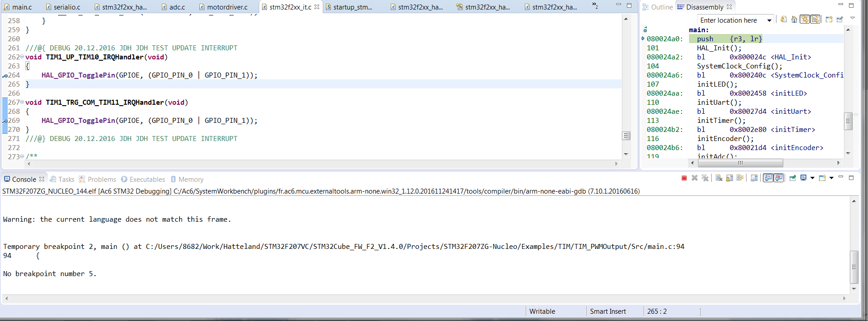The image size is (868, 321).
Task: Toggle Link with Active Debug Context
Action: point(805,19)
